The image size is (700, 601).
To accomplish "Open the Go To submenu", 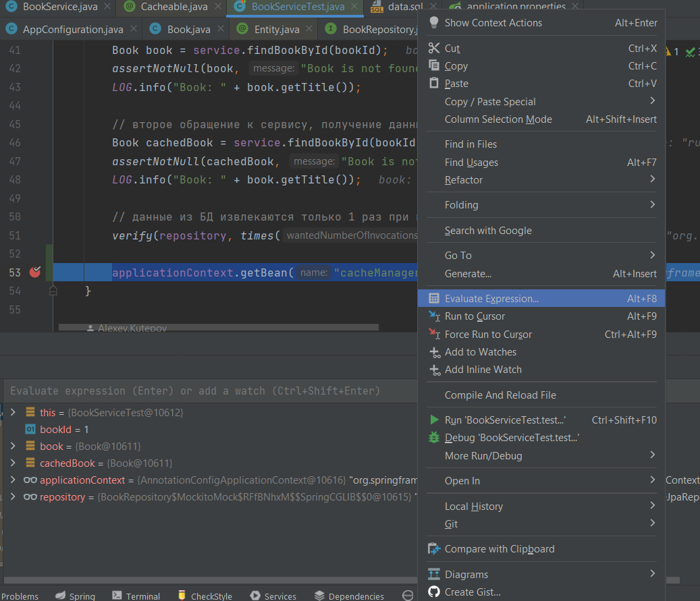I will (x=541, y=255).
